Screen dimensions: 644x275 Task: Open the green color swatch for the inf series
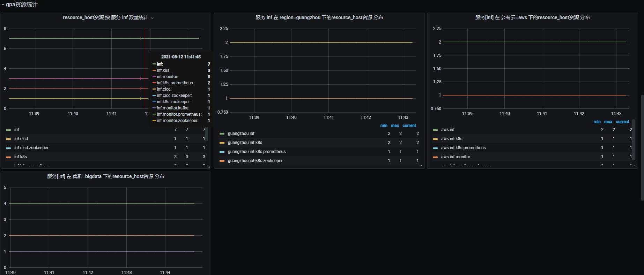point(8,130)
